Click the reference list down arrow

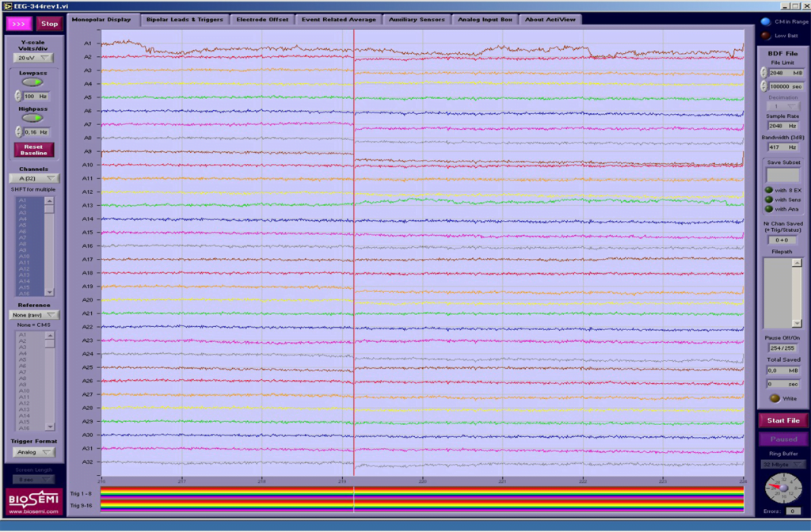tap(50, 427)
